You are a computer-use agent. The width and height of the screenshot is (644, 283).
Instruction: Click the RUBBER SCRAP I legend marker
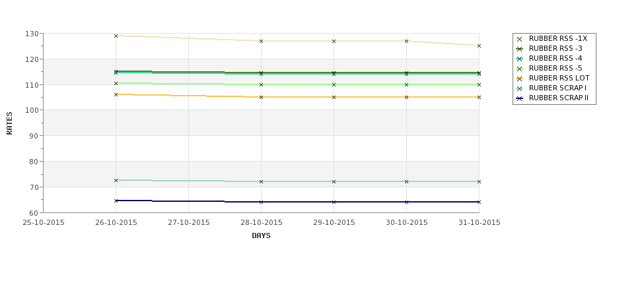pos(520,88)
